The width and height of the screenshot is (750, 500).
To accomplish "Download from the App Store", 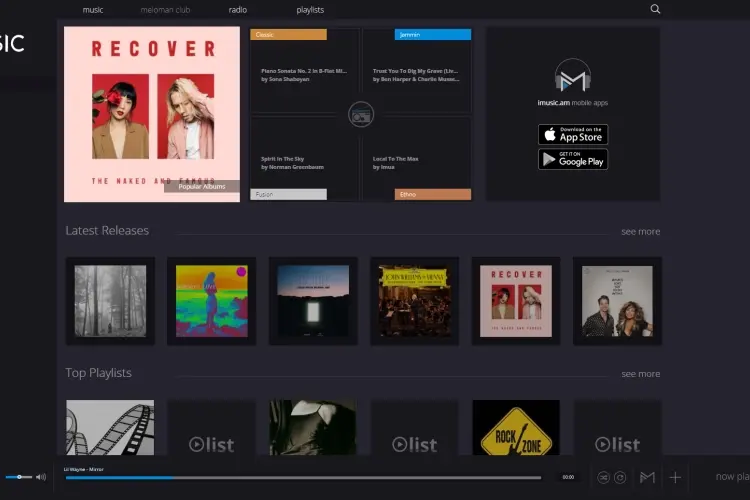I will 573,134.
